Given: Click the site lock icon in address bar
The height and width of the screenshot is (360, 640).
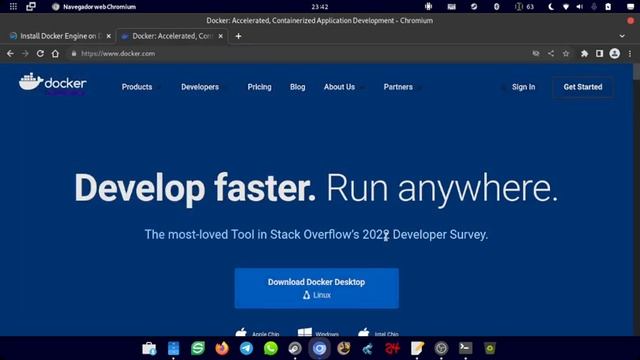Looking at the screenshot, I should click(x=74, y=53).
